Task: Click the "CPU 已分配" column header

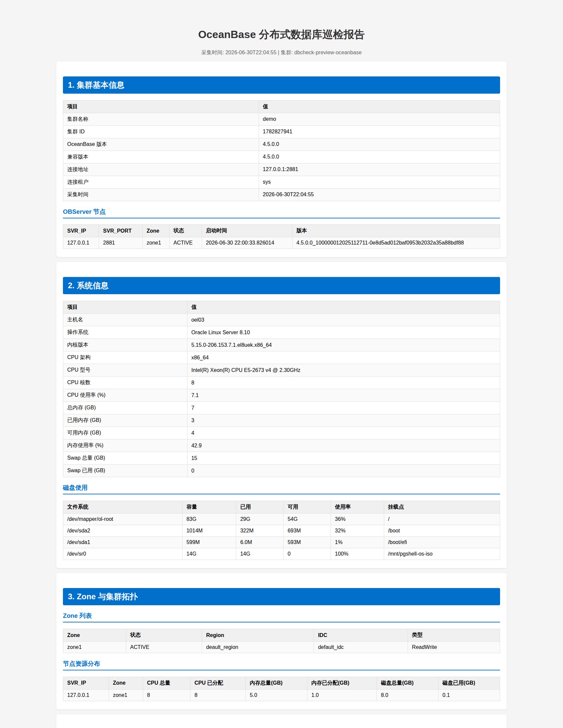Action: coord(209,683)
